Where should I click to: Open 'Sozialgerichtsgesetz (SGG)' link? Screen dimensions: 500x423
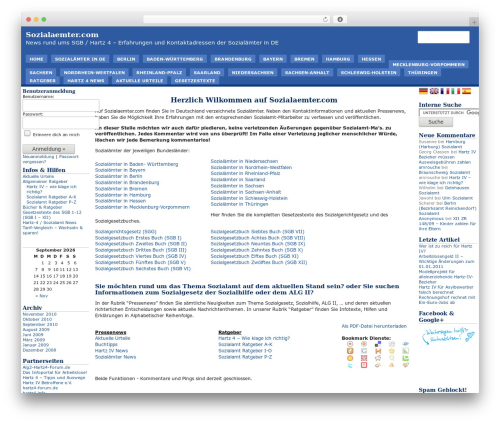click(125, 231)
